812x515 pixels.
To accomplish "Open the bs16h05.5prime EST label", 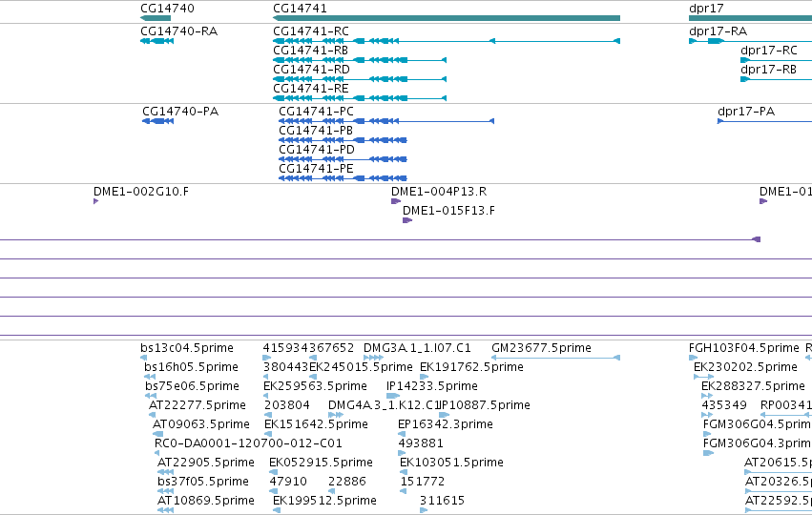I will point(191,367).
